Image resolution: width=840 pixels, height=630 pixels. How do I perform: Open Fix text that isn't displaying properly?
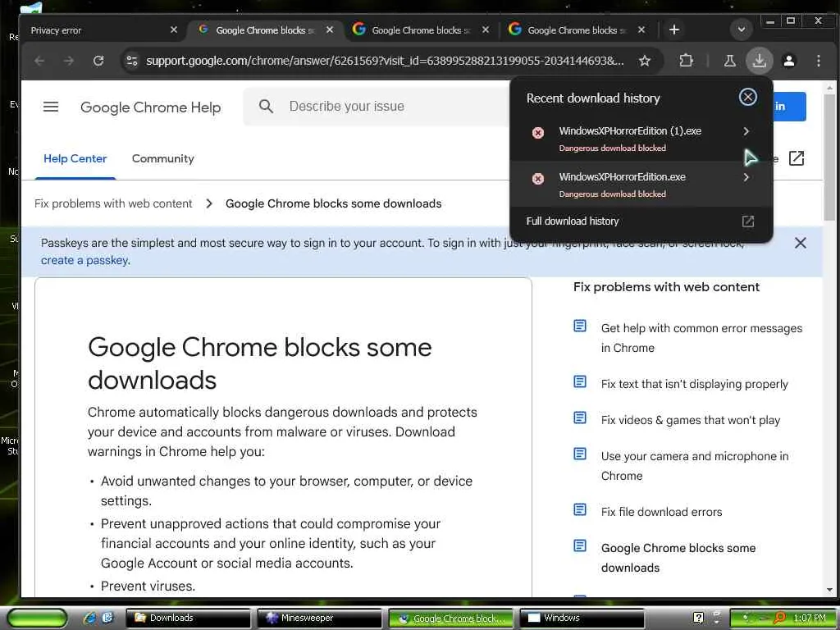coord(694,384)
